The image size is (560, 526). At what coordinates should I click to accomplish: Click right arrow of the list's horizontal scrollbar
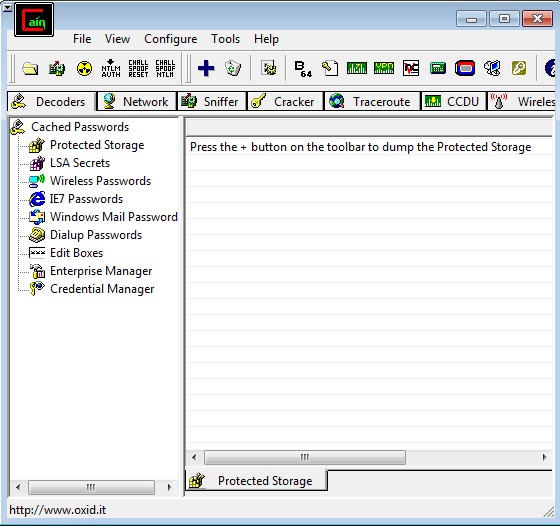click(x=544, y=457)
